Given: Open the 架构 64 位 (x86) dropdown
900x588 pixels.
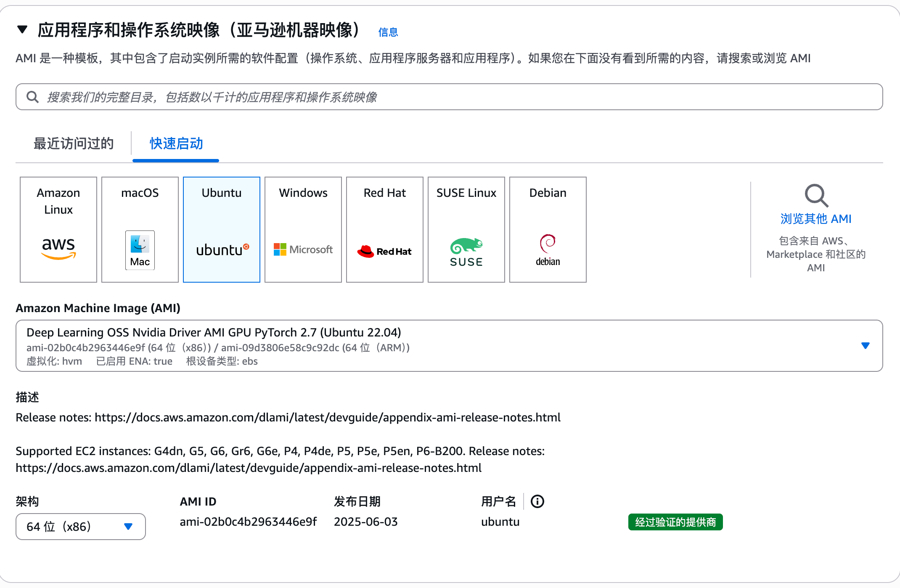Looking at the screenshot, I should 81,527.
